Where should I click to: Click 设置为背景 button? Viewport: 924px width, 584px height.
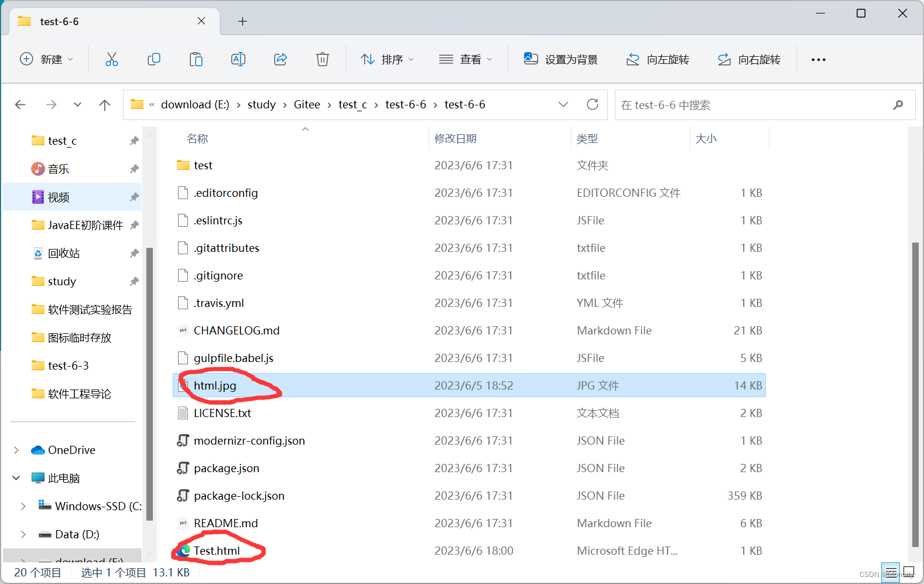[561, 59]
